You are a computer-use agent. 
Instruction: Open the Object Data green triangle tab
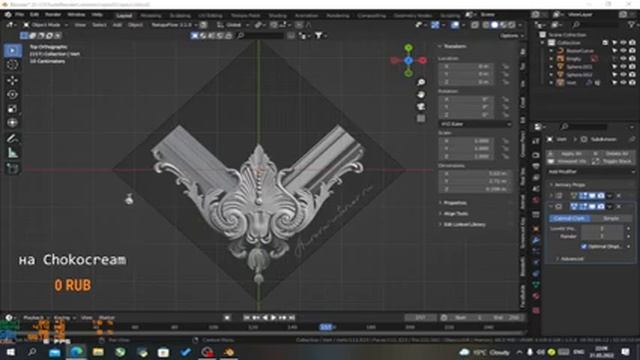(536, 284)
